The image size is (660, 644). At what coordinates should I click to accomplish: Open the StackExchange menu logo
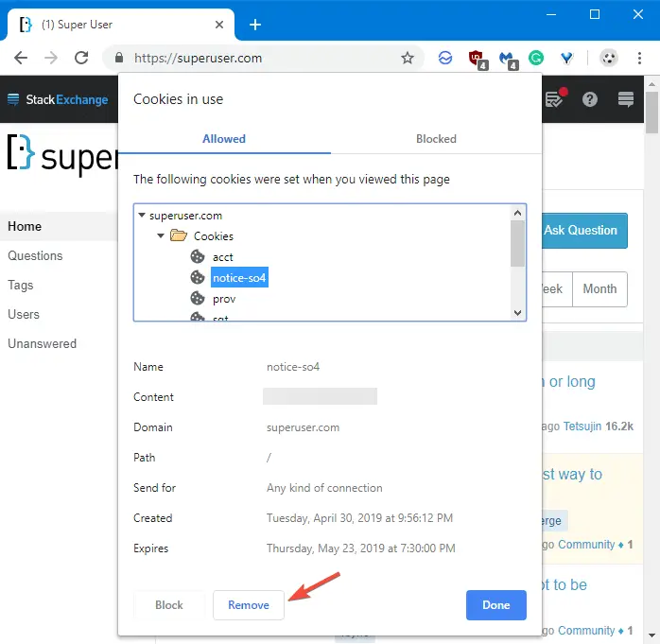coord(58,99)
